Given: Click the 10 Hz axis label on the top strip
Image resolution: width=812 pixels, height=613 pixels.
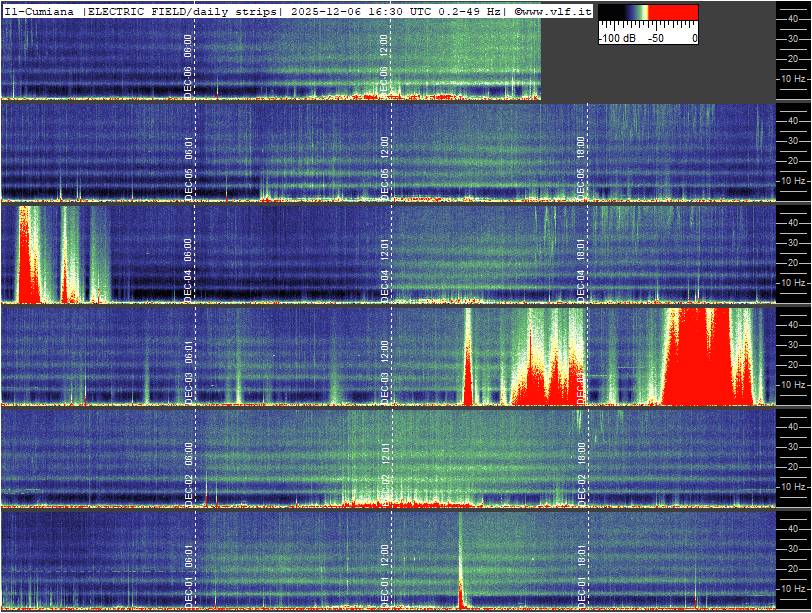Looking at the screenshot, I should 793,78.
